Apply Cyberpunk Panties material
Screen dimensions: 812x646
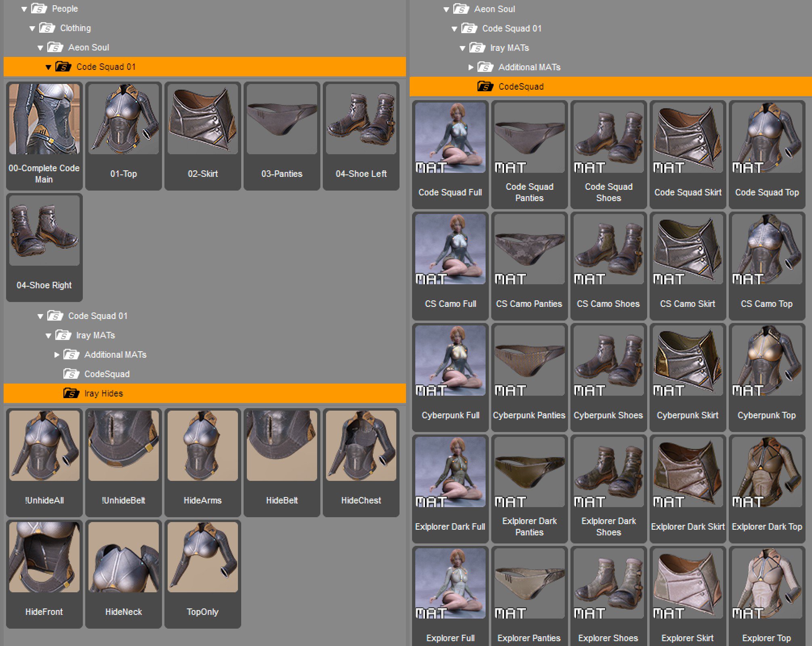coord(530,377)
